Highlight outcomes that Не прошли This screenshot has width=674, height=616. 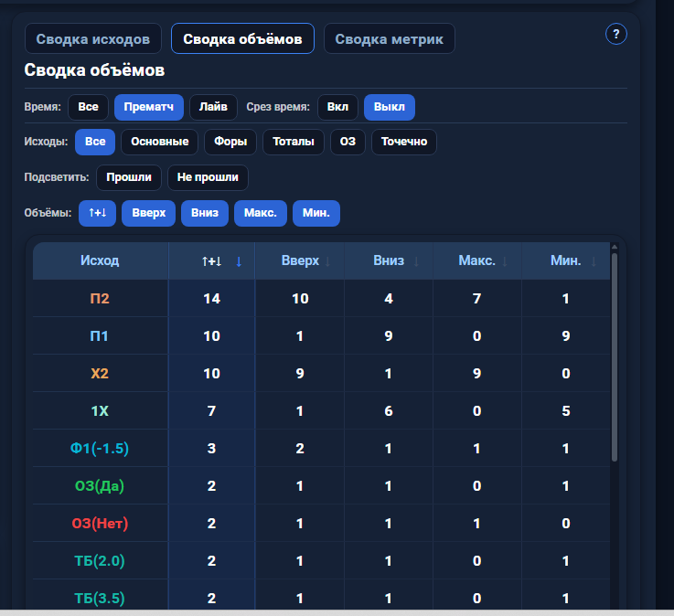click(x=208, y=177)
